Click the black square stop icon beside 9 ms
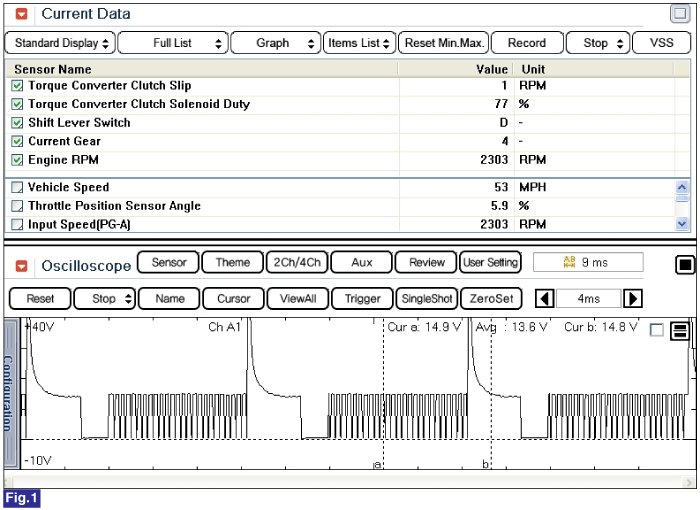The width and height of the screenshot is (700, 510). 685,265
